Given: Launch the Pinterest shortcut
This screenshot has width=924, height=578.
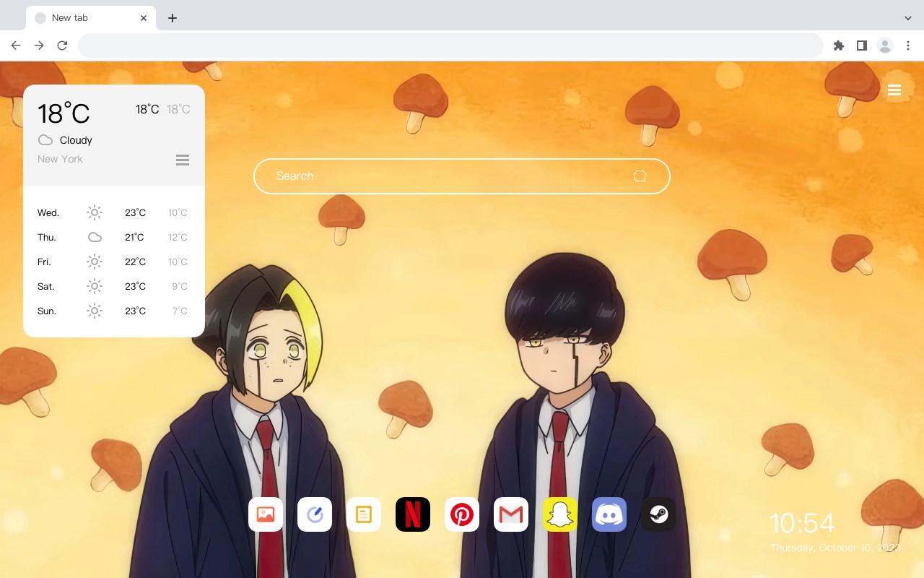Looking at the screenshot, I should tap(462, 514).
